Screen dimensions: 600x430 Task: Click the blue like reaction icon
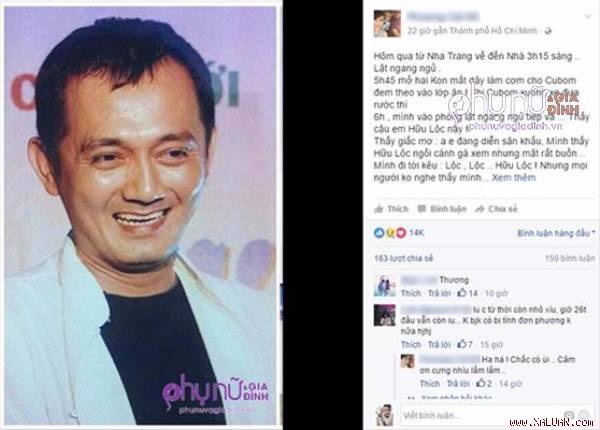(379, 233)
